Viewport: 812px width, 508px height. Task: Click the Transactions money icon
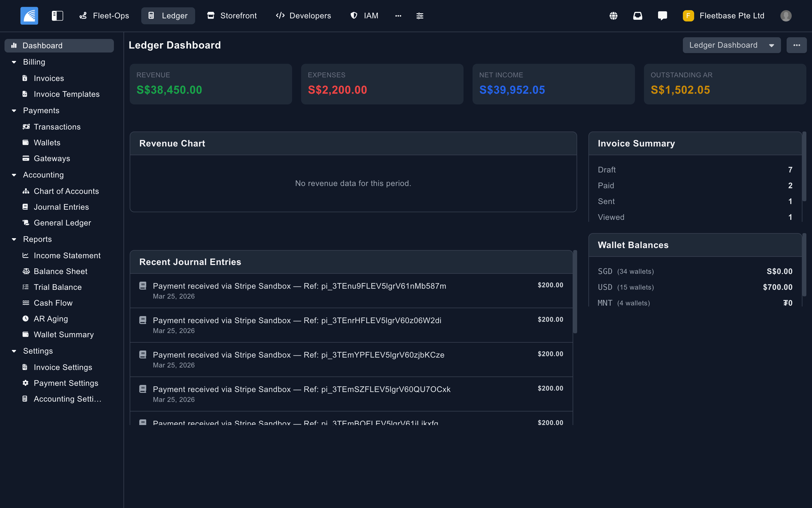coord(26,127)
